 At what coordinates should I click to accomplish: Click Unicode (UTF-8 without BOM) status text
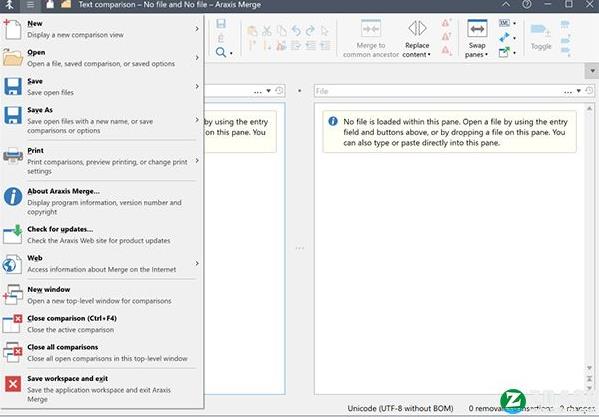pyautogui.click(x=400, y=408)
